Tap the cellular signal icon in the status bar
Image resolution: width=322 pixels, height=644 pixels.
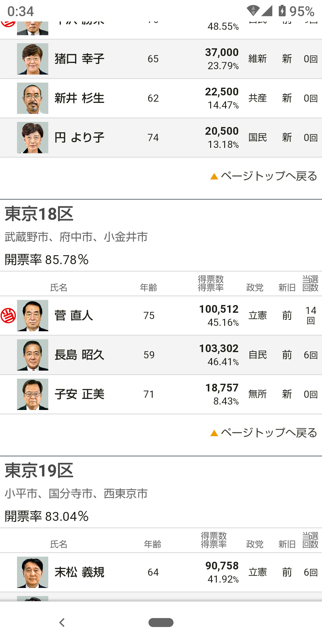click(267, 11)
